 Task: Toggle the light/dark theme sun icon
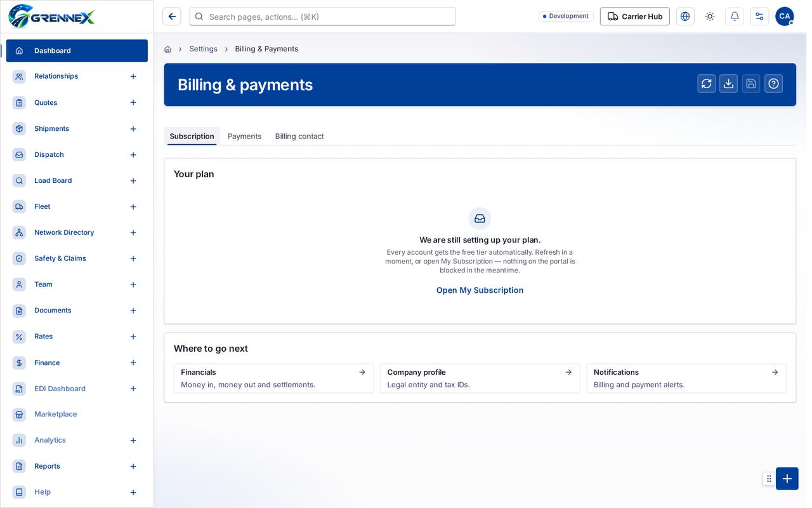[710, 17]
